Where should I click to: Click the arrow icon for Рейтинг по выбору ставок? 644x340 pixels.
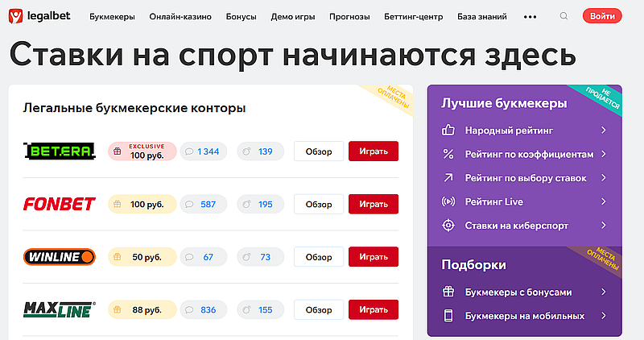pyautogui.click(x=448, y=177)
